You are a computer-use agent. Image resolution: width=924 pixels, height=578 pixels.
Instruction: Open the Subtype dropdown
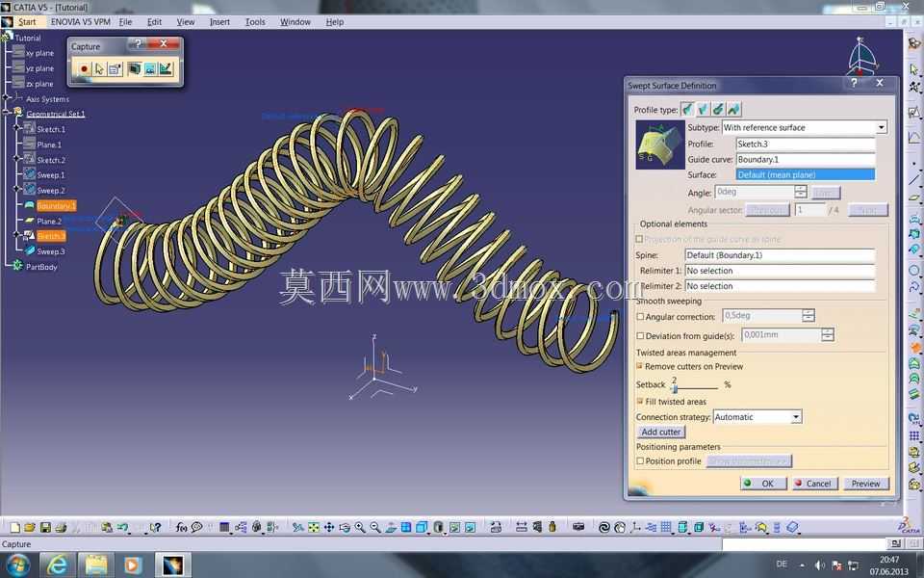(x=881, y=127)
